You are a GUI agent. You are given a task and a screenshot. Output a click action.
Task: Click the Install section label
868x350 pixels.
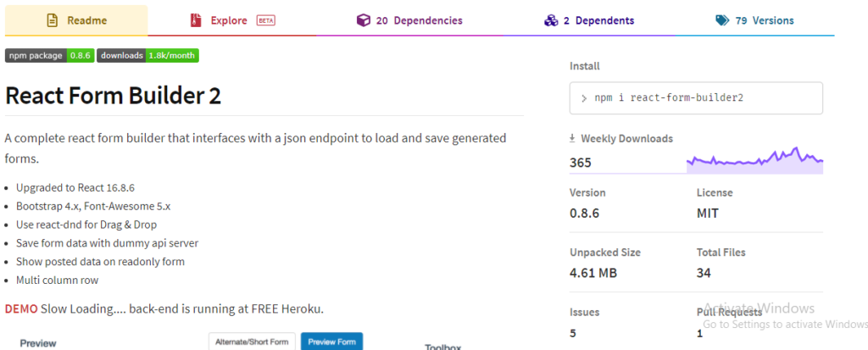pyautogui.click(x=585, y=66)
